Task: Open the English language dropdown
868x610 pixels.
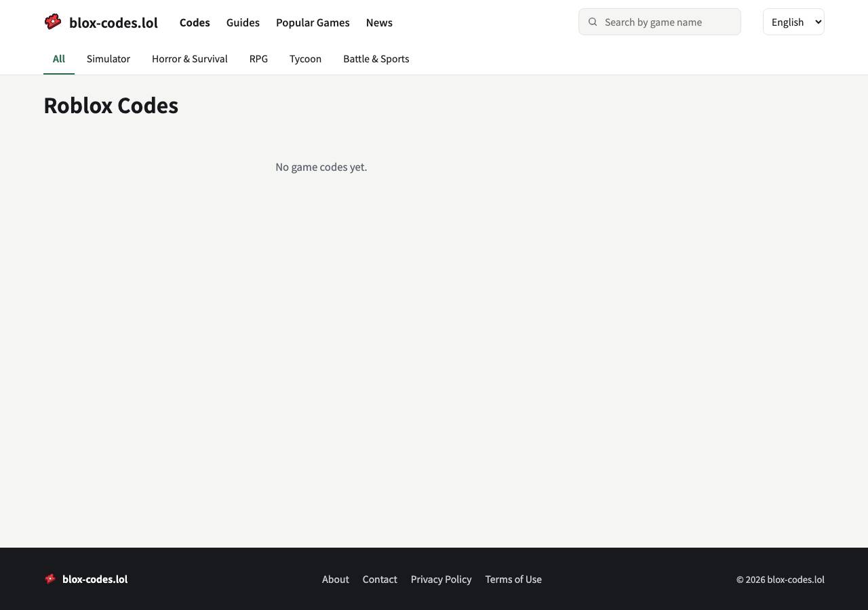Action: tap(793, 22)
